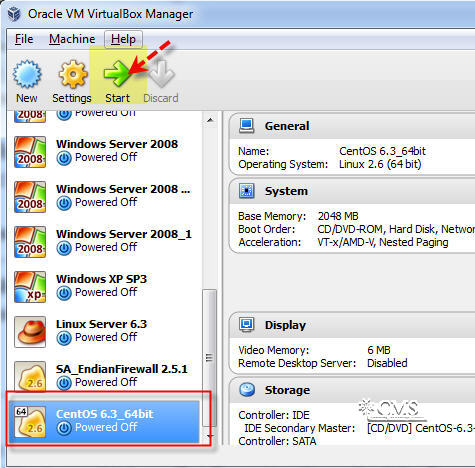This screenshot has width=475, height=468.
Task: Select the Windows Server 2008_1 entry name
Action: click(x=124, y=234)
